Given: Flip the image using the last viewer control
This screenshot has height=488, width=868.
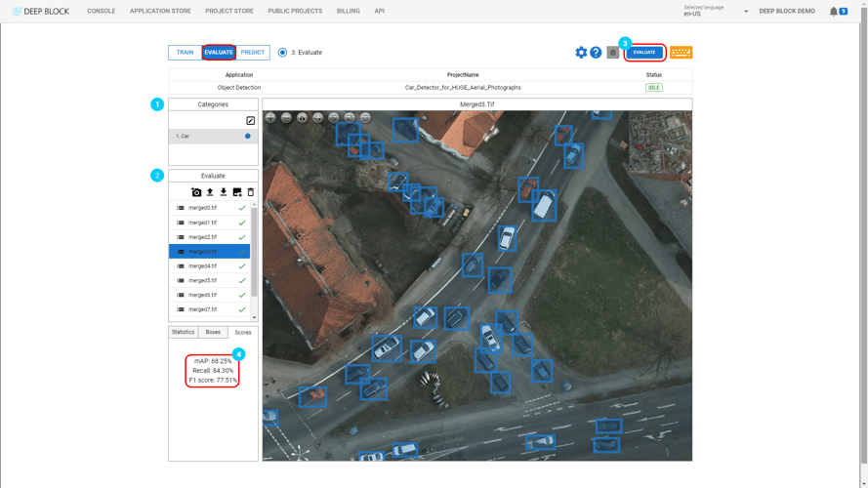Looking at the screenshot, I should tap(365, 117).
